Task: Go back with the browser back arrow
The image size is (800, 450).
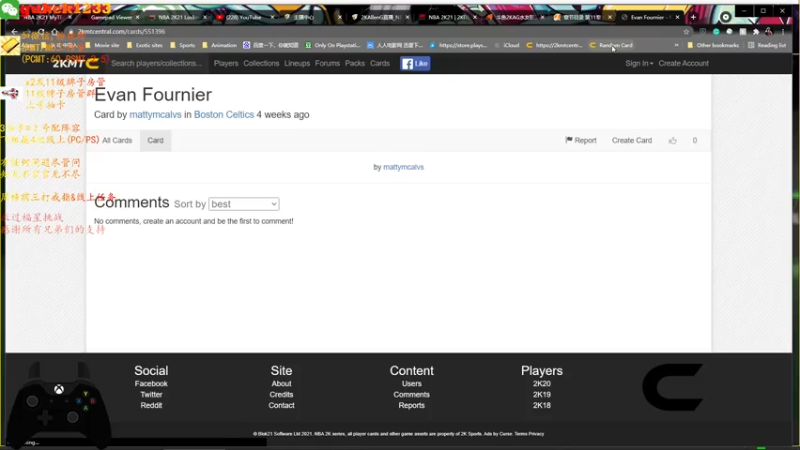Action: click(15, 32)
